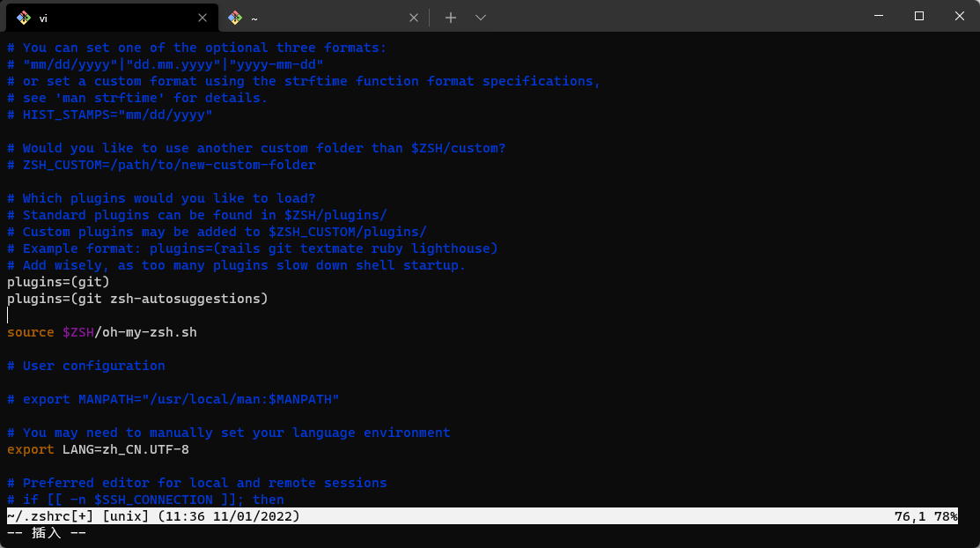Click the 'Preferred editor for local and remote' comment
Viewport: 980px width, 548px height.
197,483
